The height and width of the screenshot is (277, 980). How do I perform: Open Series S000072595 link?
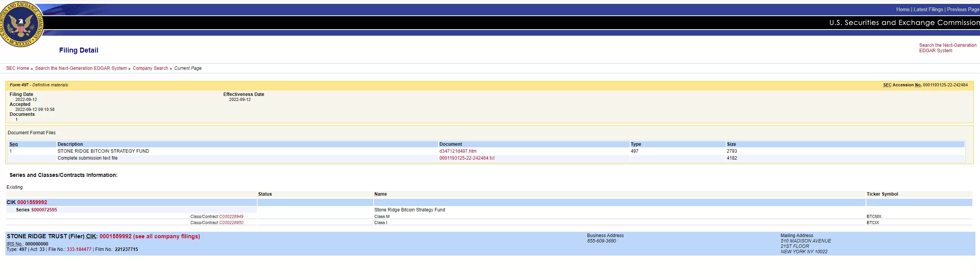point(44,210)
